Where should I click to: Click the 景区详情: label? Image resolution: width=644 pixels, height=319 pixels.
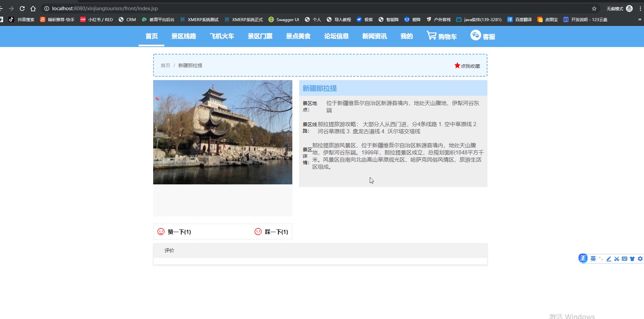pos(307,156)
